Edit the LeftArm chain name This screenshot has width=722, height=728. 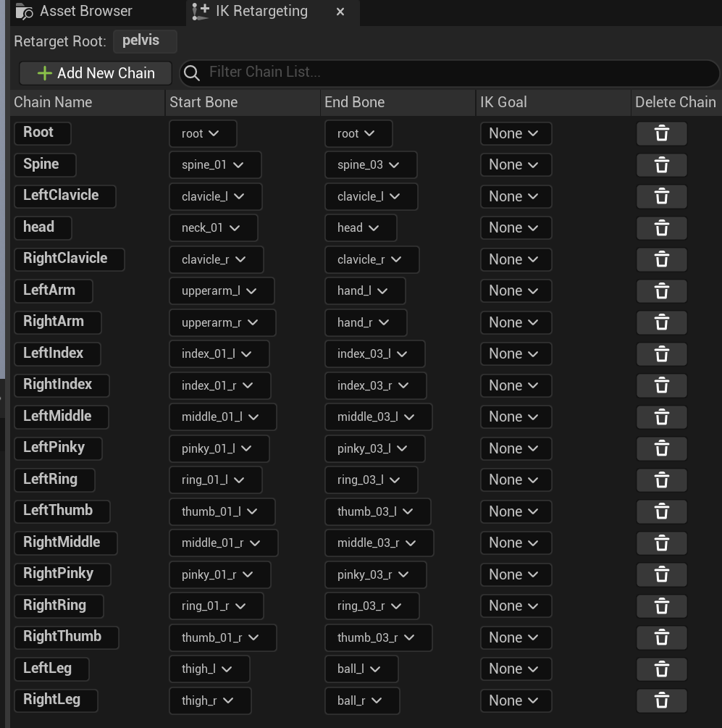click(x=54, y=291)
